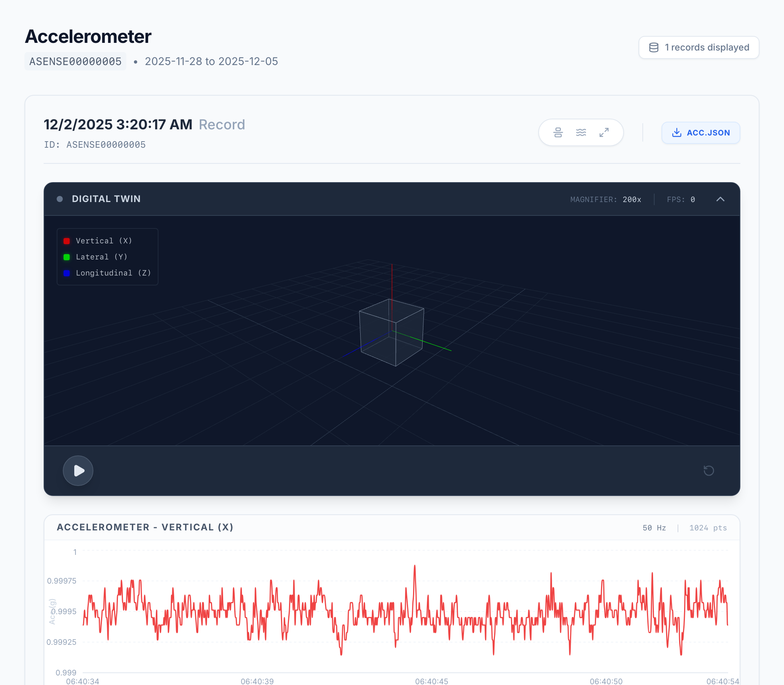This screenshot has height=685, width=784.
Task: Click the Digital Twin status dot
Action: click(60, 199)
